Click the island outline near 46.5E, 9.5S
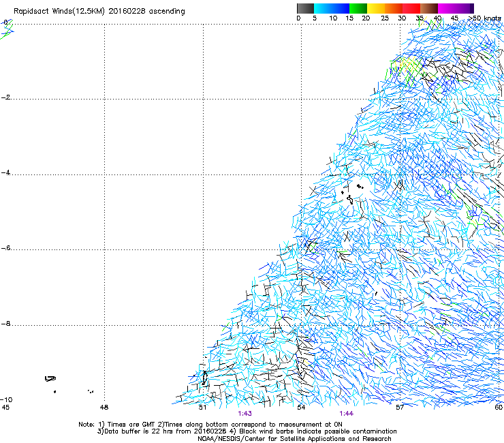This screenshot has width=504, height=443. 50,379
